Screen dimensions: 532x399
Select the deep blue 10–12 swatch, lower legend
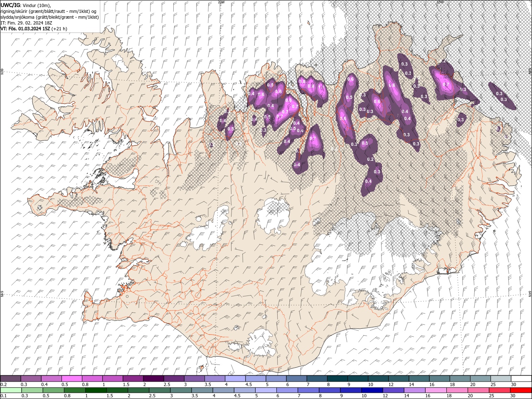click(372, 390)
